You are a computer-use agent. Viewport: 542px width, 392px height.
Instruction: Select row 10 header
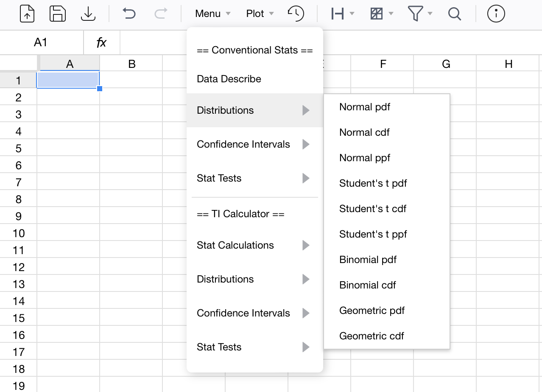(x=18, y=232)
